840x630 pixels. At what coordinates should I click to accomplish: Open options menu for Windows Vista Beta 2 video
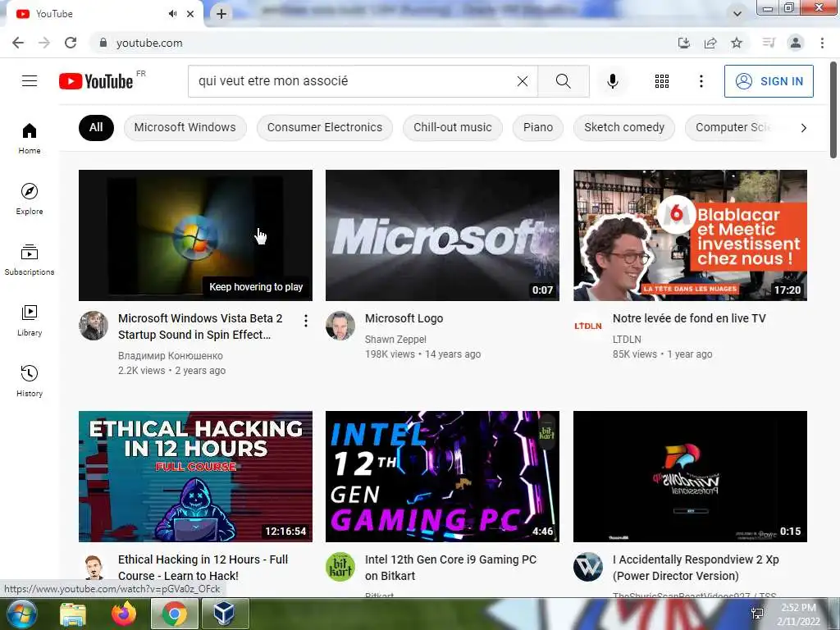305,321
